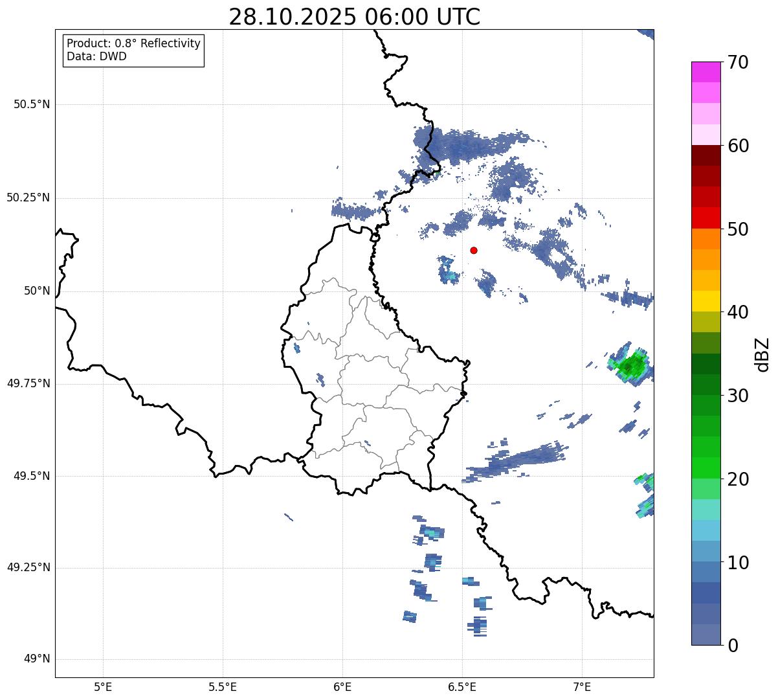778x700 pixels.
Task: Click the colorbar tick label 0
Action: pyautogui.click(x=733, y=646)
